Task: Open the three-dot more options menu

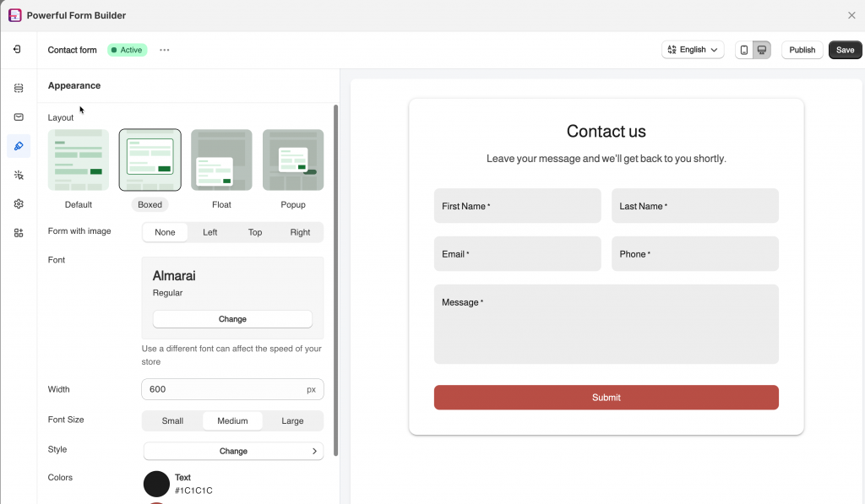Action: (165, 50)
